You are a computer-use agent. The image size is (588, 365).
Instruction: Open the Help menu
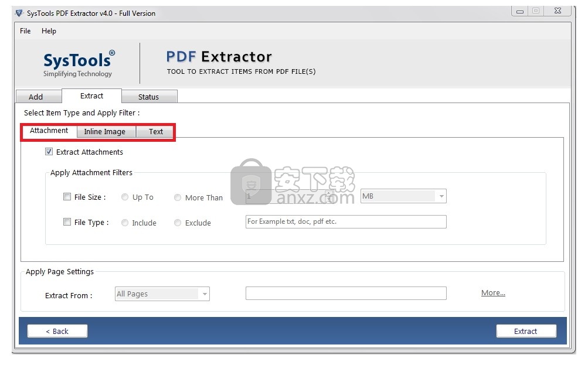[49, 30]
